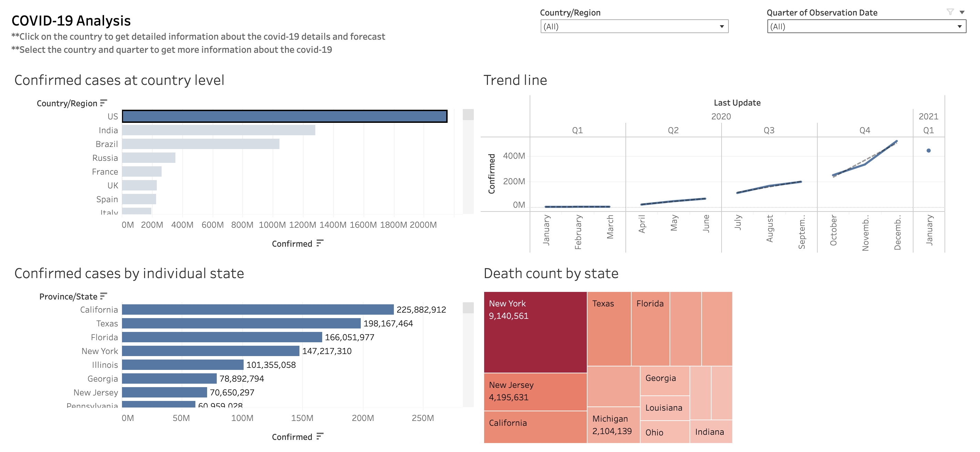Click the Michigan tile in treemap
Screen dimensions: 980x452
(613, 425)
